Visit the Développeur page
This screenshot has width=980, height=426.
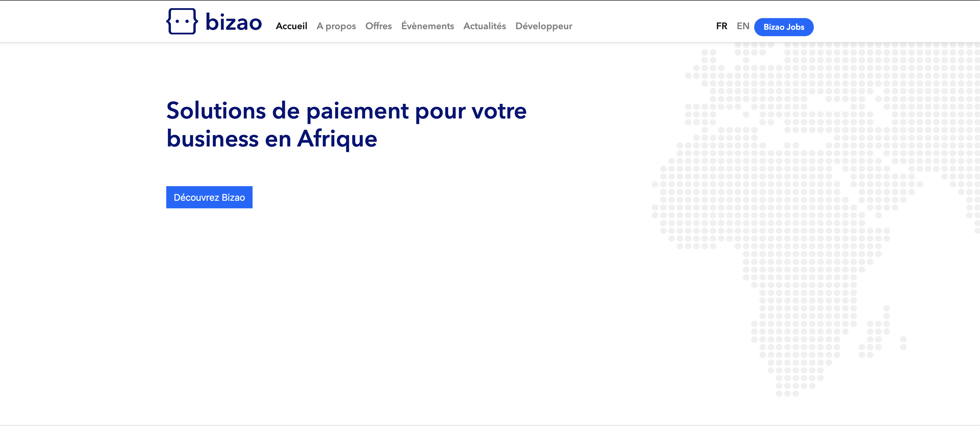pyautogui.click(x=544, y=26)
